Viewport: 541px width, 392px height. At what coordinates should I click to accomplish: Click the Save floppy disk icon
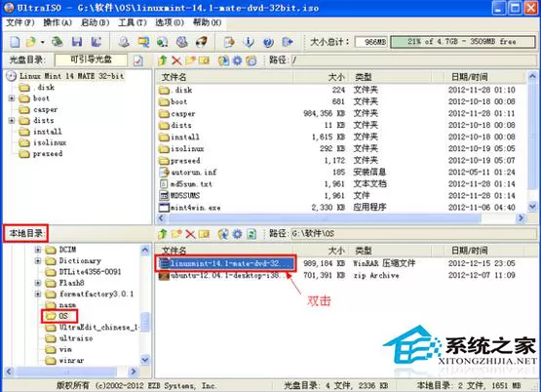pyautogui.click(x=77, y=42)
